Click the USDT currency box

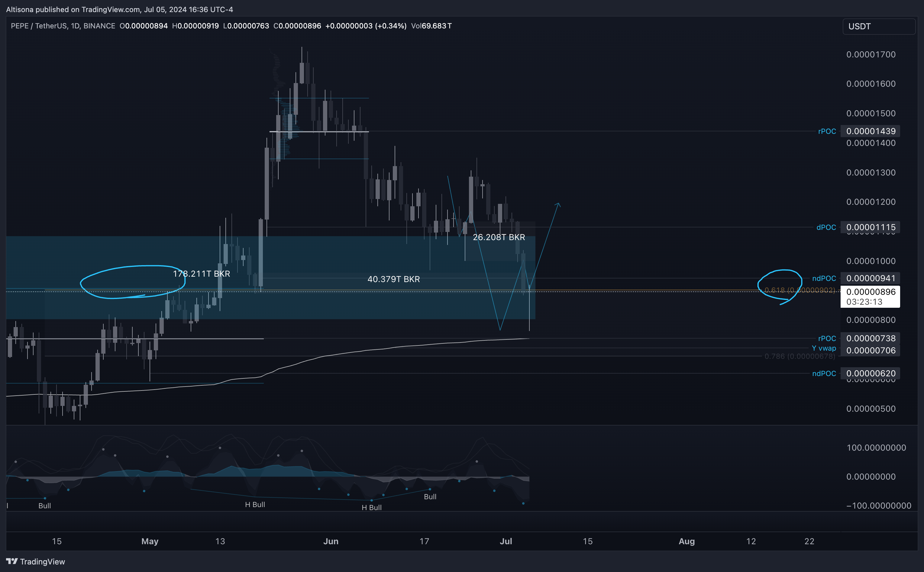coord(879,27)
